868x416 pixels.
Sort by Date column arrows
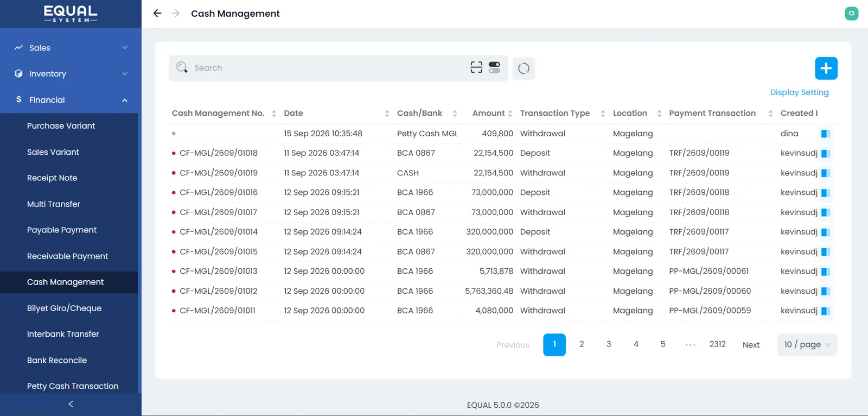pyautogui.click(x=387, y=114)
